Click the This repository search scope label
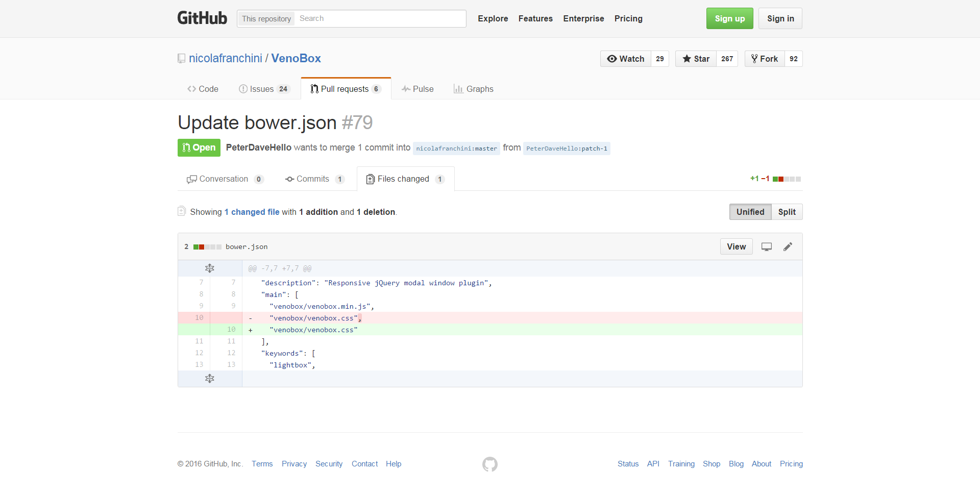Image resolution: width=980 pixels, height=495 pixels. pos(266,19)
